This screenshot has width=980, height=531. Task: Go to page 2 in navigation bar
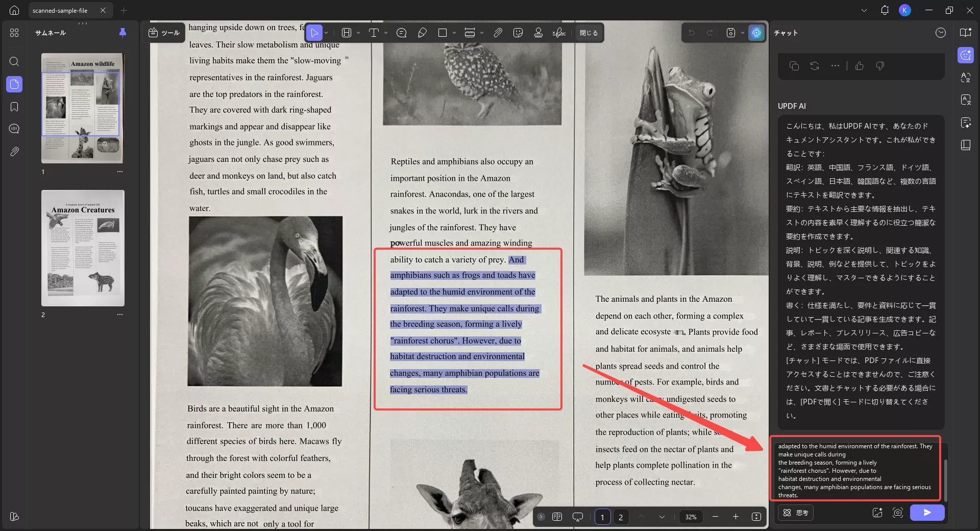coord(621,517)
